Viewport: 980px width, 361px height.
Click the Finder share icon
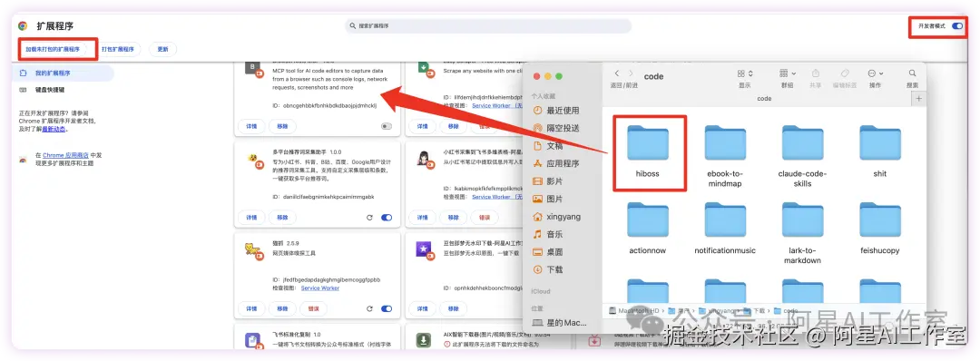[x=816, y=73]
